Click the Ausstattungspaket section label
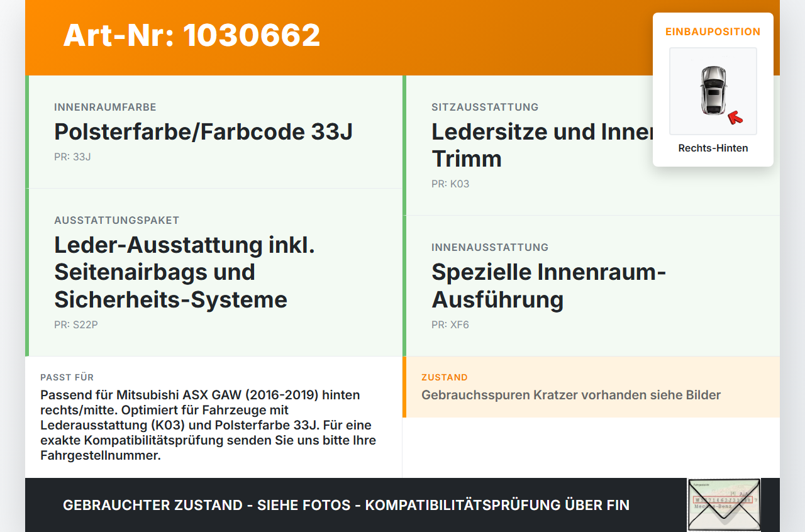805x532 pixels. 117,221
